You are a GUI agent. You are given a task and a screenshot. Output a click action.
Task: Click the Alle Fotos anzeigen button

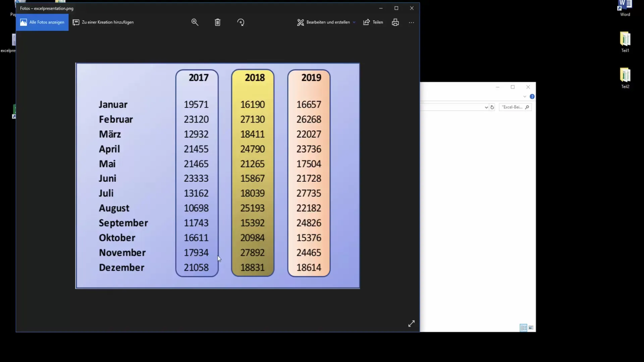tap(43, 22)
